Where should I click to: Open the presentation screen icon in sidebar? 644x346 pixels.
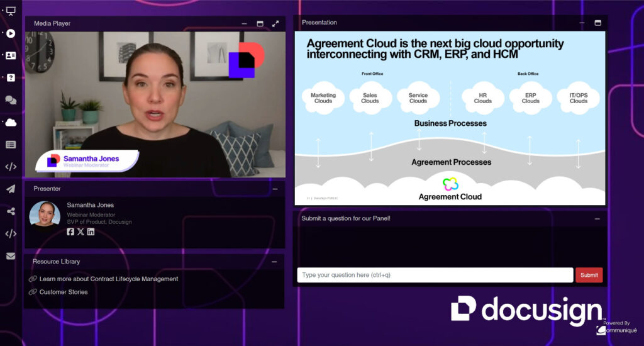click(x=11, y=11)
